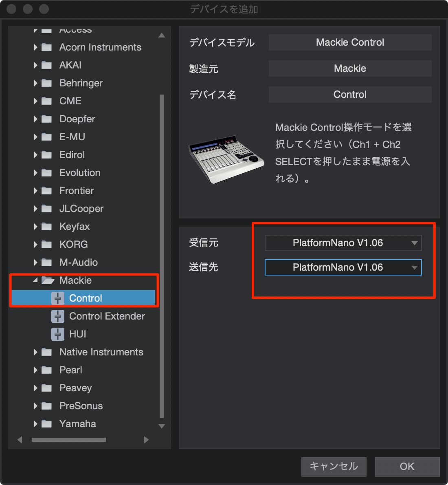The height and width of the screenshot is (485, 448).
Task: Click the キャンセル button
Action: coord(334,466)
